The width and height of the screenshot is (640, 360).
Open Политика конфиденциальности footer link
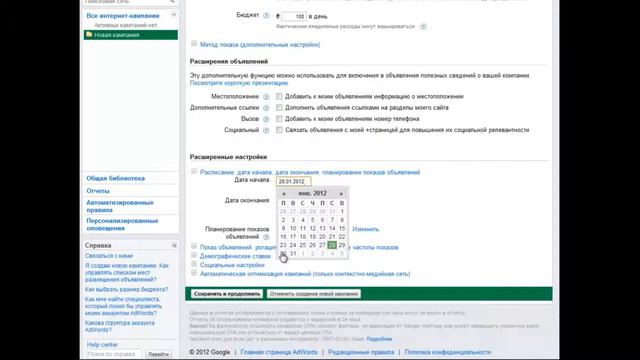(448, 352)
